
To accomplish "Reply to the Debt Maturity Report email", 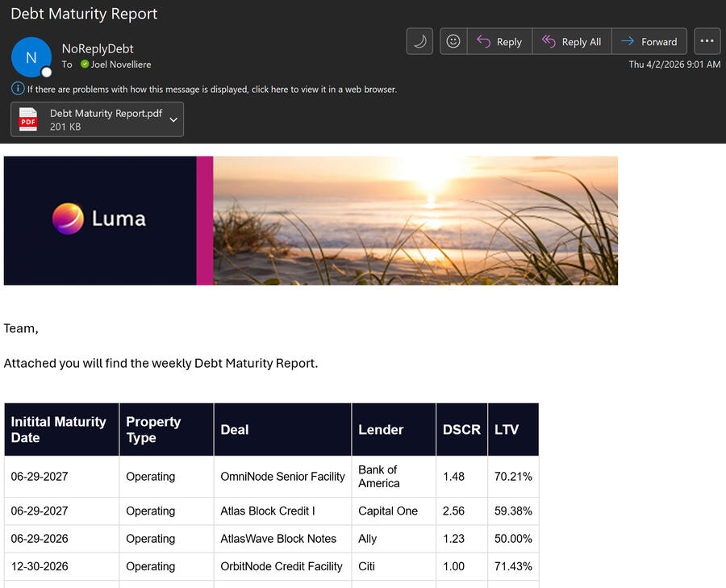I will tap(499, 42).
